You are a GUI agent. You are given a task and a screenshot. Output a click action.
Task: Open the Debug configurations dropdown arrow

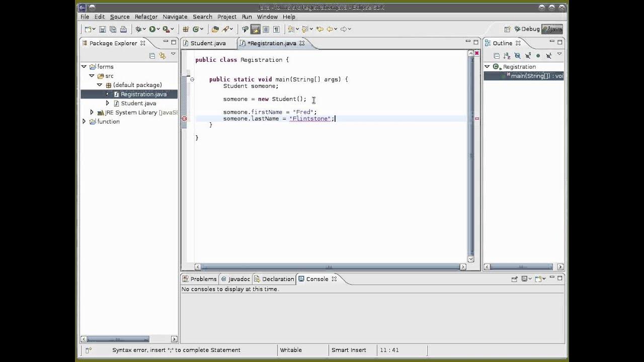click(x=144, y=29)
